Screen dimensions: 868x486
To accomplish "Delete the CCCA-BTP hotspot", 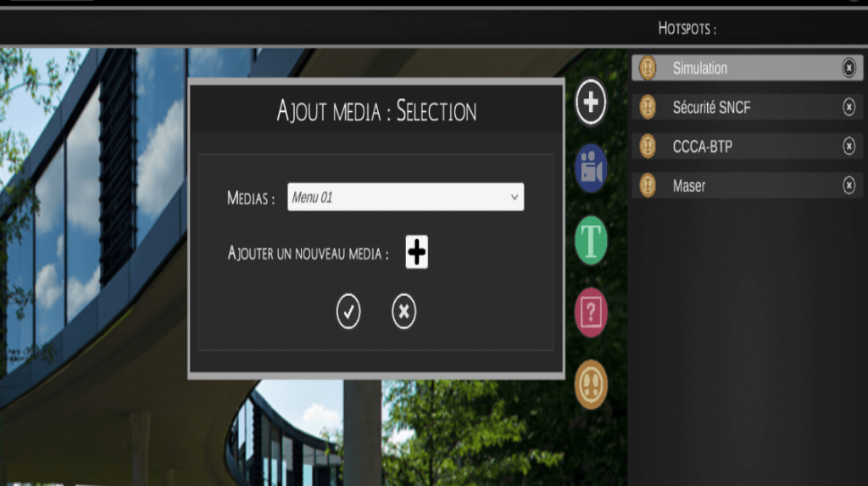I will point(849,146).
